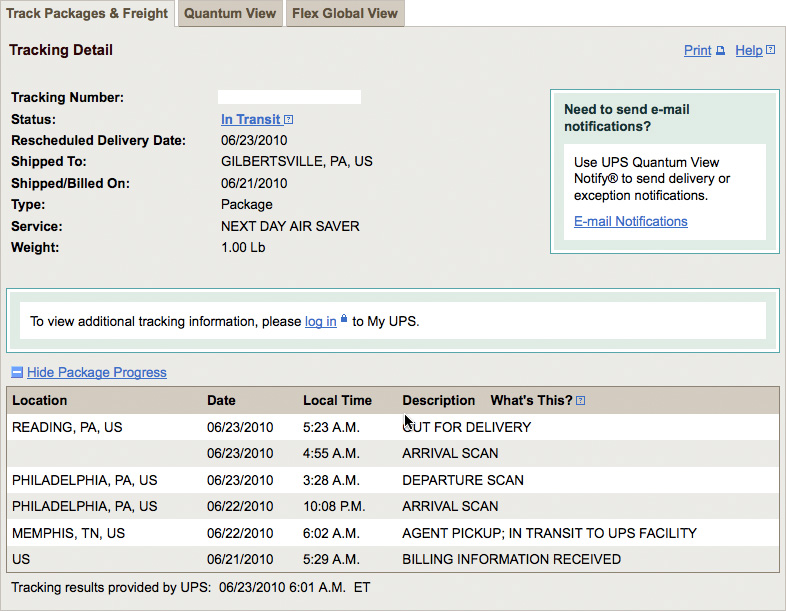Click the printer icon next to Print
The width and height of the screenshot is (786, 611).
coord(720,51)
